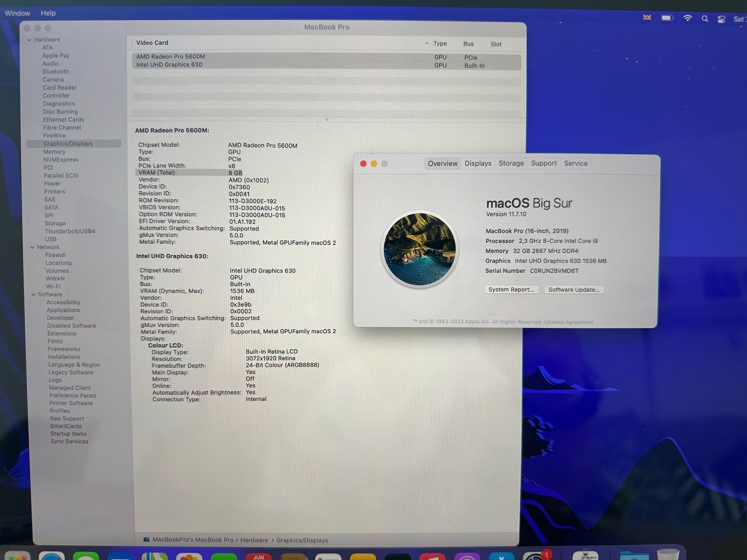Viewport: 747px width, 560px height.
Task: Collapse the Network section in the sidebar
Action: pyautogui.click(x=32, y=247)
